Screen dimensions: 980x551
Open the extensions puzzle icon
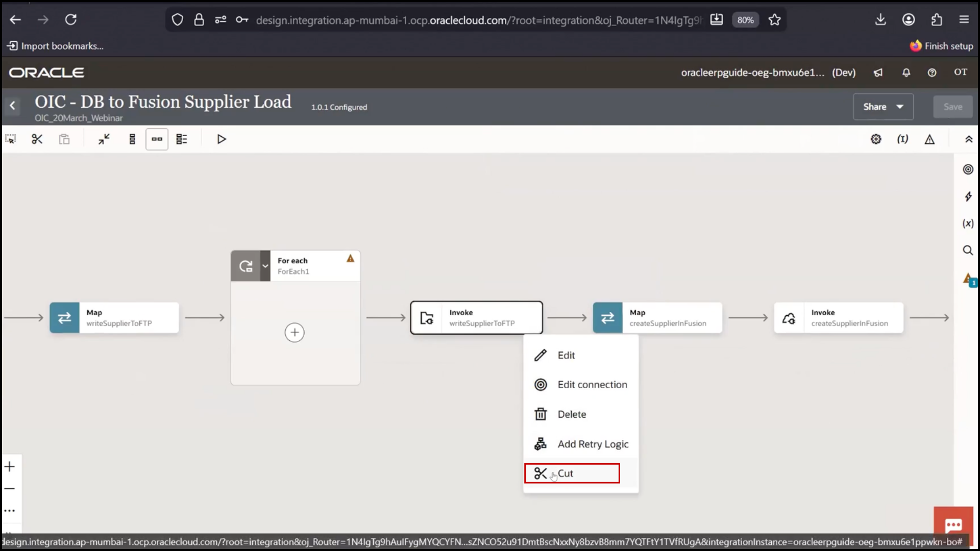[x=937, y=20]
